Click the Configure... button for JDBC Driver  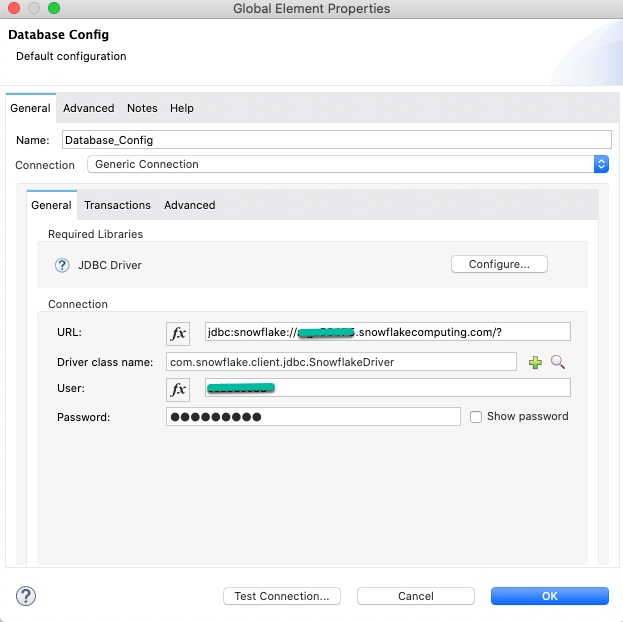pyautogui.click(x=499, y=264)
